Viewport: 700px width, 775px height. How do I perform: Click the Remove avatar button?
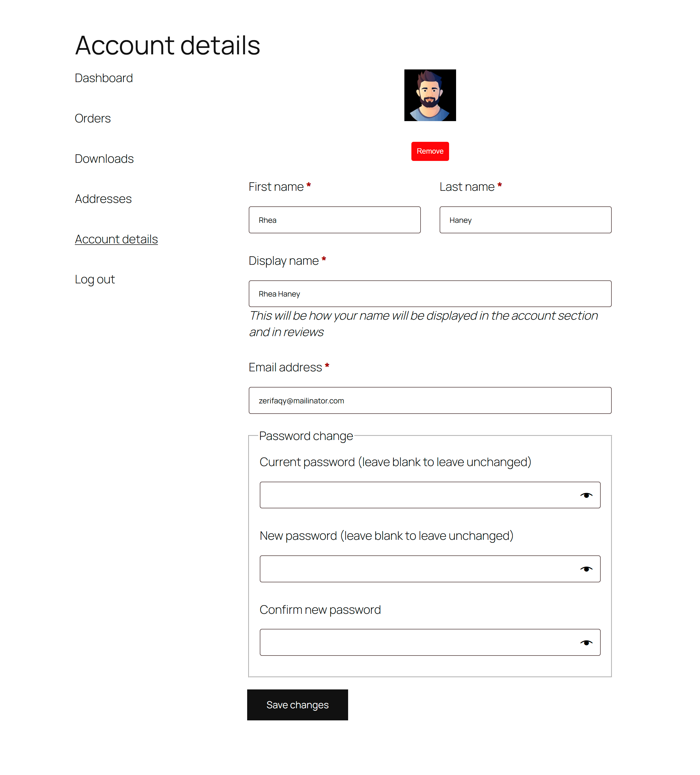click(x=430, y=151)
